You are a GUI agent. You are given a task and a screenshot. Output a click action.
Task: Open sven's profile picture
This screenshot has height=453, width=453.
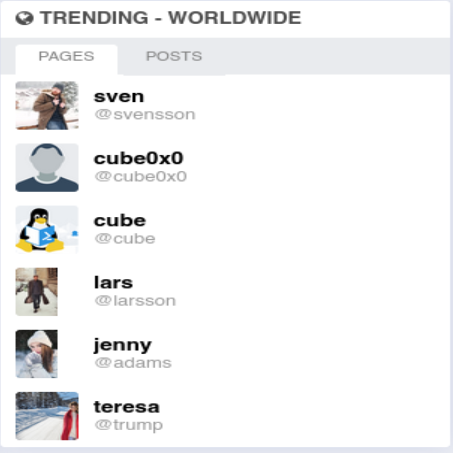47,105
